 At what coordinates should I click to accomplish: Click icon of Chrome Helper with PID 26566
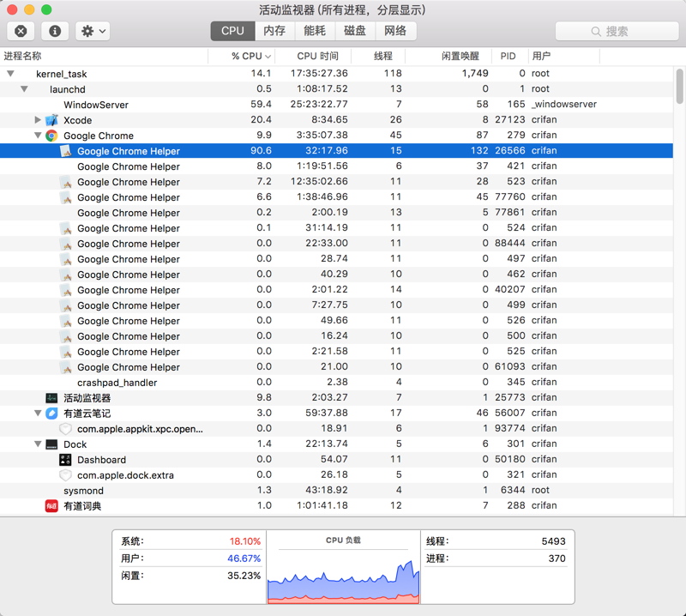(66, 151)
